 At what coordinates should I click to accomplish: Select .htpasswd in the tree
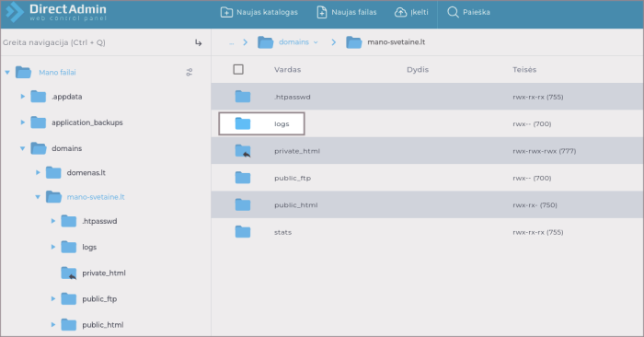pyautogui.click(x=99, y=221)
